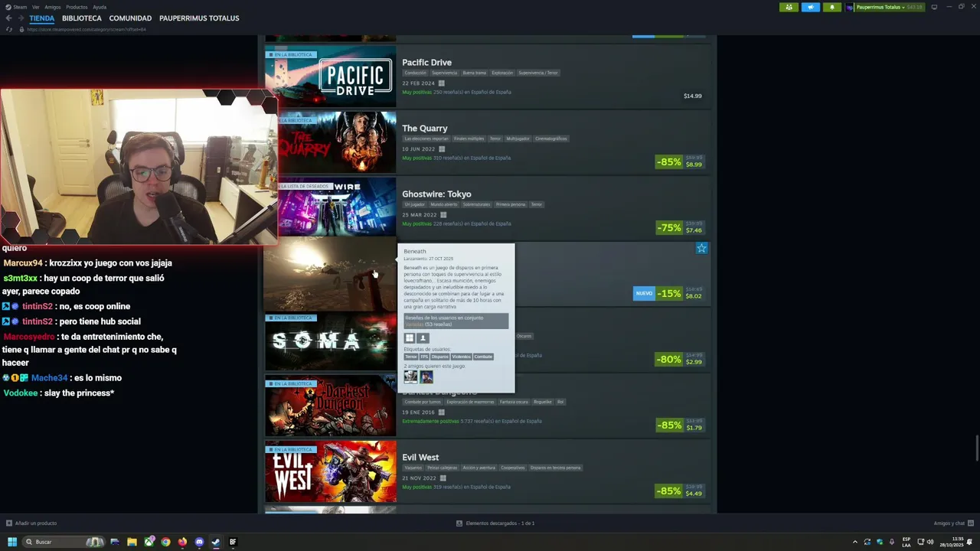This screenshot has height=551, width=980.
Task: Click the Windows platform icon for Pacific Drive
Action: click(x=441, y=83)
